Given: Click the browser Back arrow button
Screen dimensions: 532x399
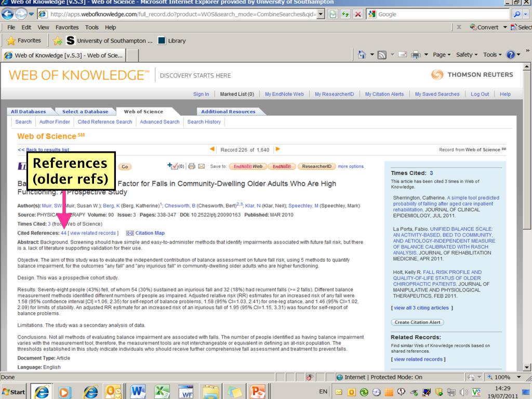Looking at the screenshot, I should pyautogui.click(x=7, y=14).
